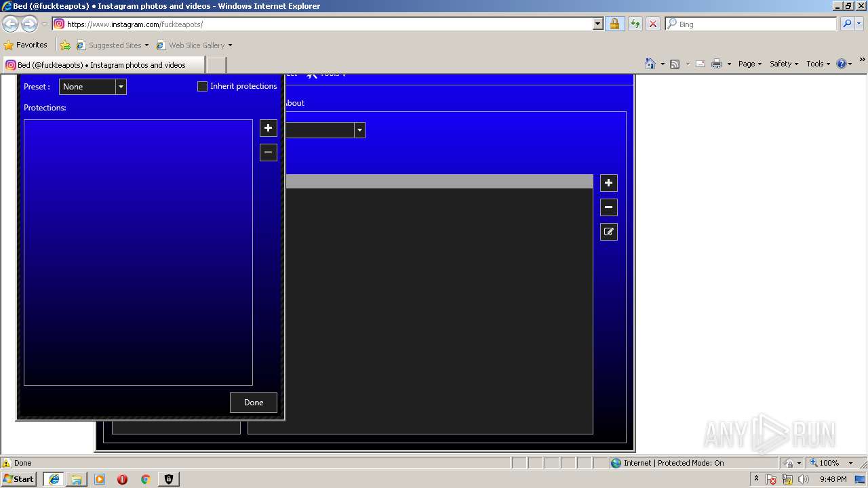Click the Home toolbar icon

(650, 64)
